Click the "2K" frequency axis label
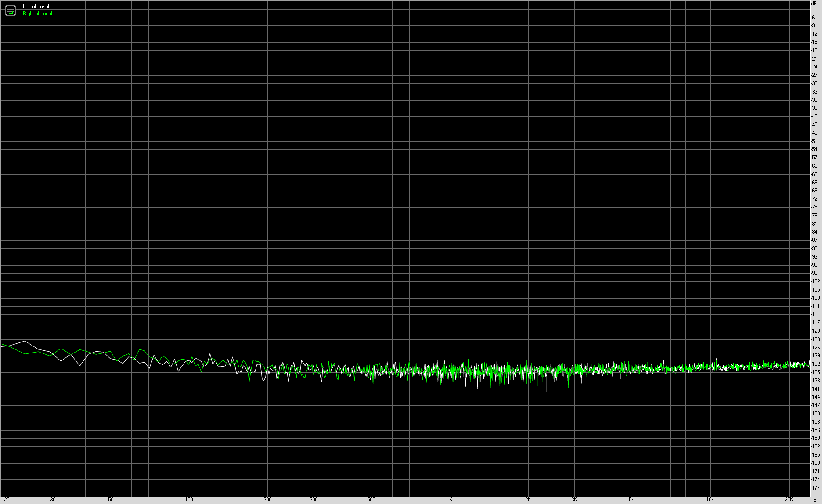Viewport: 822px width, 504px height. point(528,500)
